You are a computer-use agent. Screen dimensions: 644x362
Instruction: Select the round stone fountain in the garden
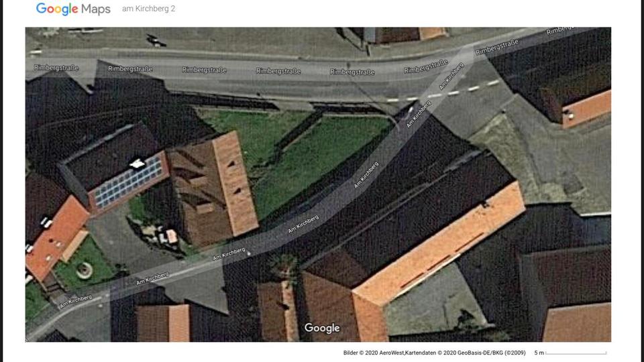(x=84, y=270)
